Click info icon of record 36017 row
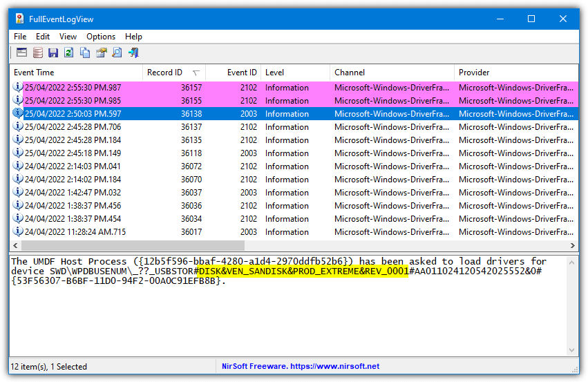Viewport: 588px width, 382px height. coord(18,231)
